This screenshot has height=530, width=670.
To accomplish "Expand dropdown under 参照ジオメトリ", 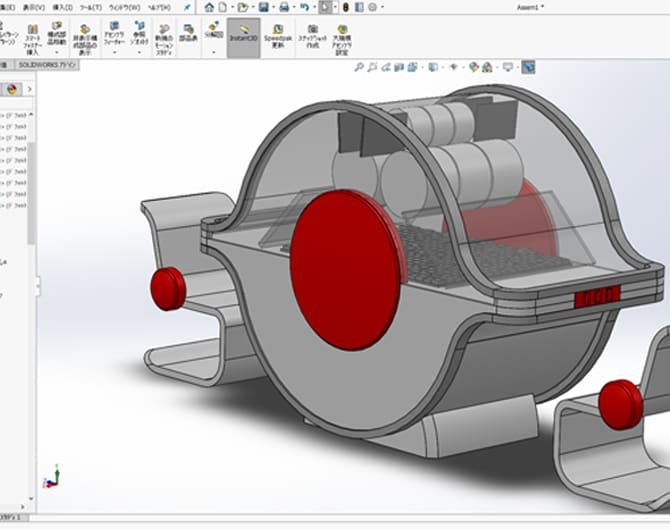I will [139, 52].
